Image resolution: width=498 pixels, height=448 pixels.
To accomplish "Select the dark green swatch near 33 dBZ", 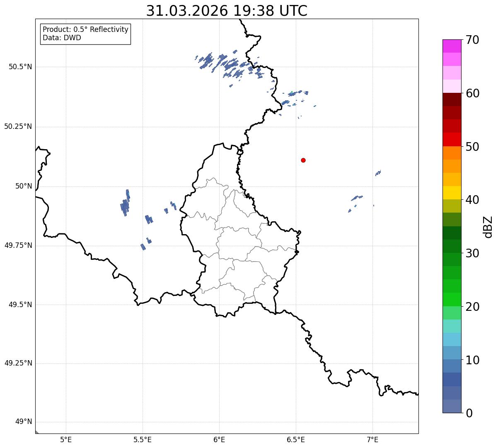I will click(452, 233).
